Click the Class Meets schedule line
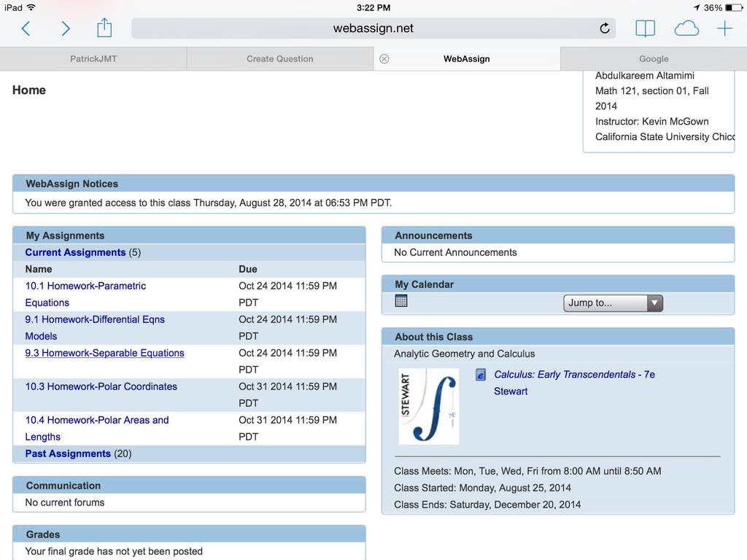The image size is (747, 560). coord(527,471)
